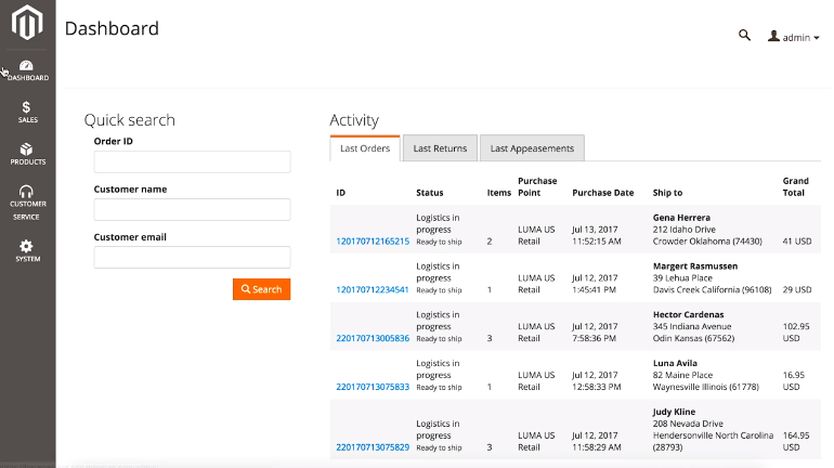This screenshot has width=834, height=468.
Task: Click the Grand Total column header
Action: point(795,187)
